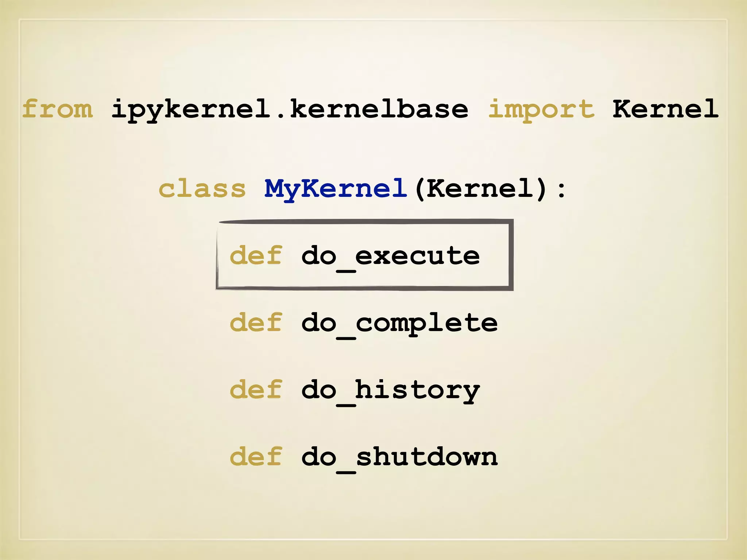
Task: Click the 'import' keyword
Action: pos(541,111)
